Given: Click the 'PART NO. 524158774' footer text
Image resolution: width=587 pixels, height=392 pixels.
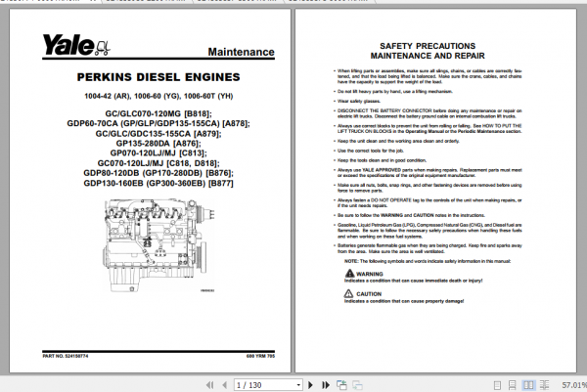Looking at the screenshot, I should (66, 356).
